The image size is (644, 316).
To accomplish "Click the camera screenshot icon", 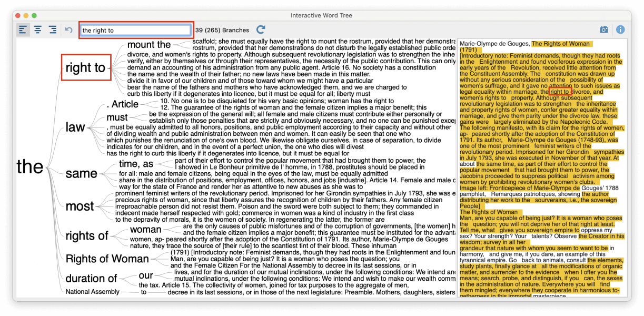I will coord(604,30).
